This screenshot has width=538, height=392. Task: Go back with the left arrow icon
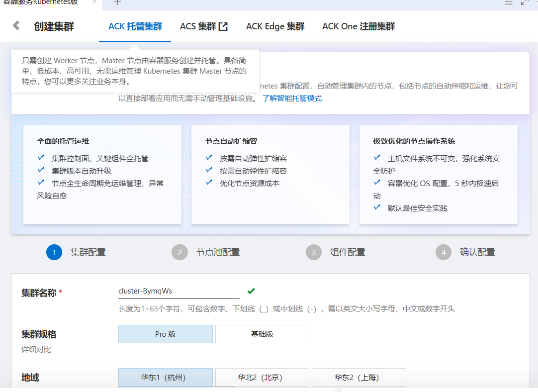[16, 26]
